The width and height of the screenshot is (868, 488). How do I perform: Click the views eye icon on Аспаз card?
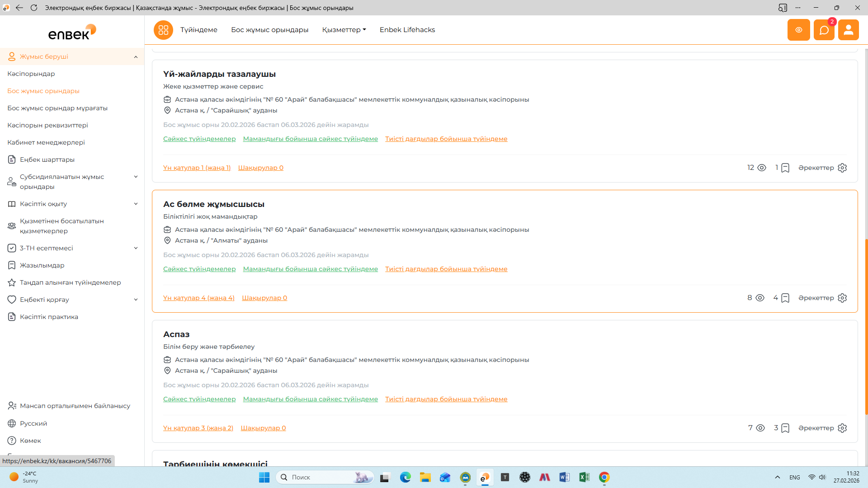[x=760, y=428]
